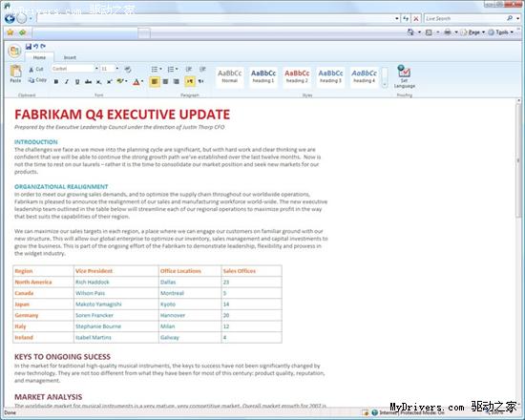Click the search magnifier icon

pos(510,18)
